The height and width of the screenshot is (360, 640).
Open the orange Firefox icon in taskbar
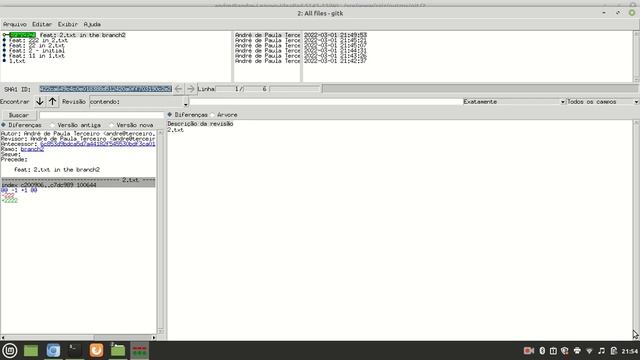pos(96,351)
